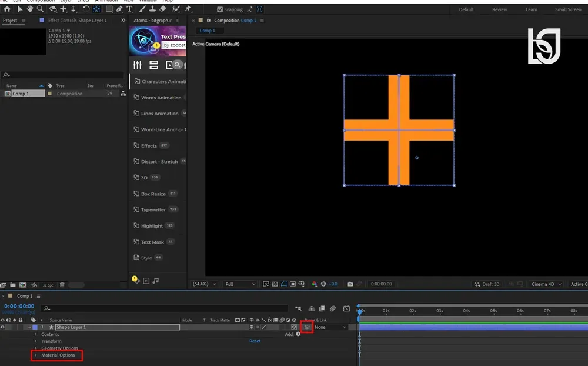The height and width of the screenshot is (366, 588).
Task: Expand the Contents property group
Action: 36,334
